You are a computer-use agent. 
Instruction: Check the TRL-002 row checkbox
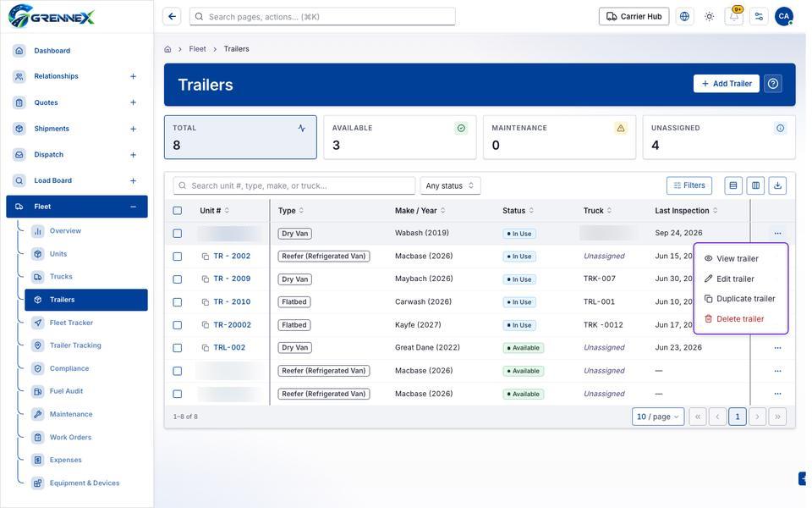[x=178, y=348]
